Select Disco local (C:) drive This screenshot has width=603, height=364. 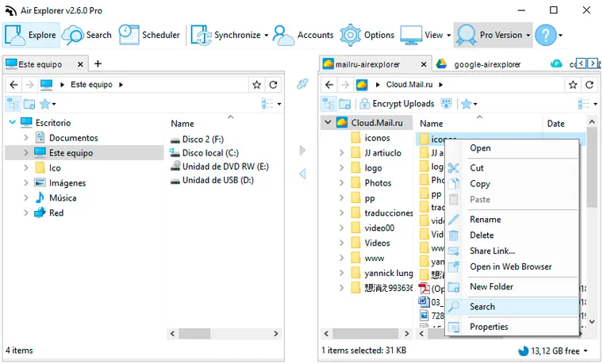[209, 153]
